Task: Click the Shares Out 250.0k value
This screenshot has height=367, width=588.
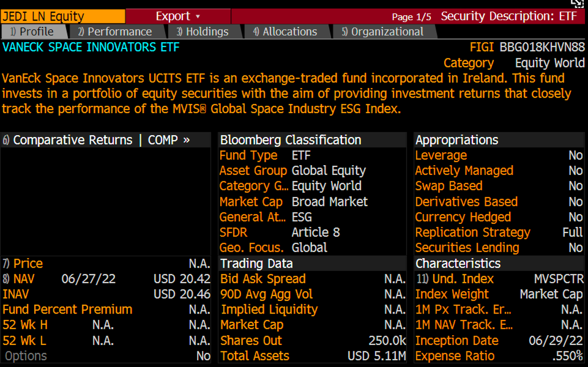Action: 387,341
